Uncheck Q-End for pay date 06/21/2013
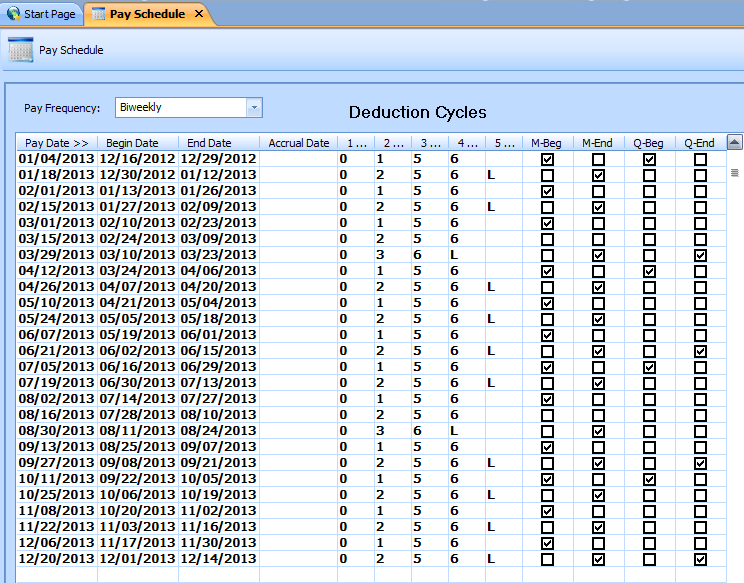 700,351
